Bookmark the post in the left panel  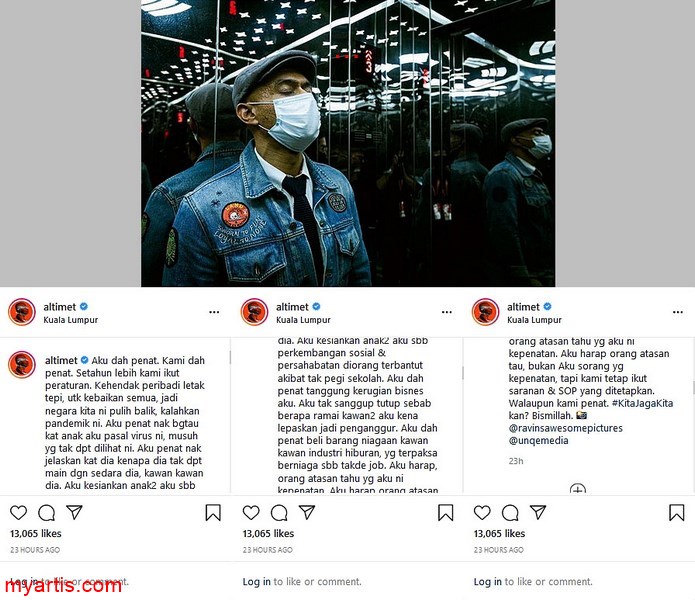point(213,513)
